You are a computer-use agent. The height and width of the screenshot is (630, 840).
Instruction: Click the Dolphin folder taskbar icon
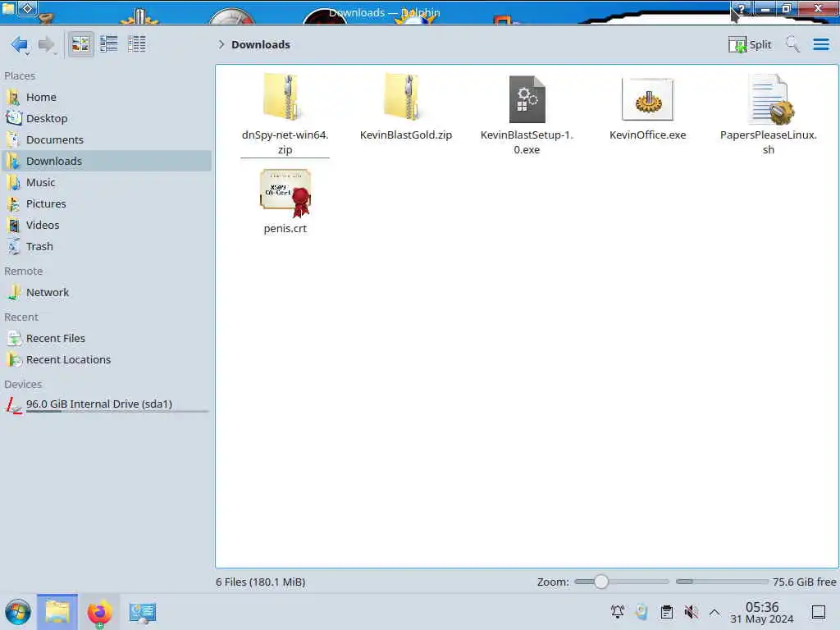click(x=57, y=612)
